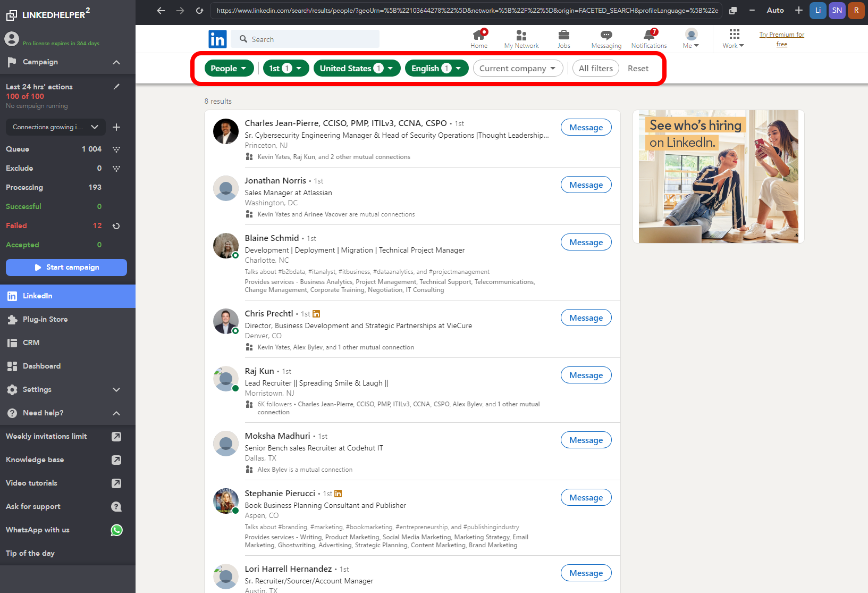Open Dashboard menu item
This screenshot has width=868, height=593.
coord(68,366)
